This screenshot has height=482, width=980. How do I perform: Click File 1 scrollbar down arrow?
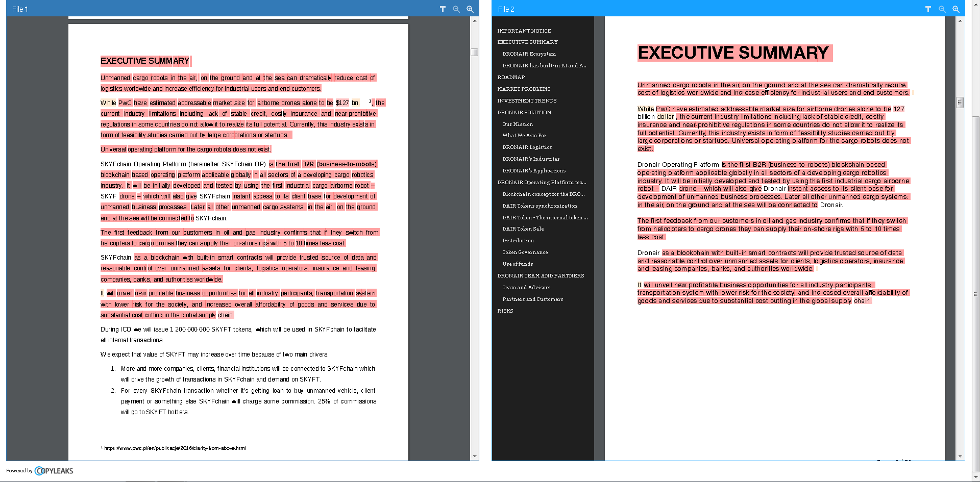[x=475, y=456]
